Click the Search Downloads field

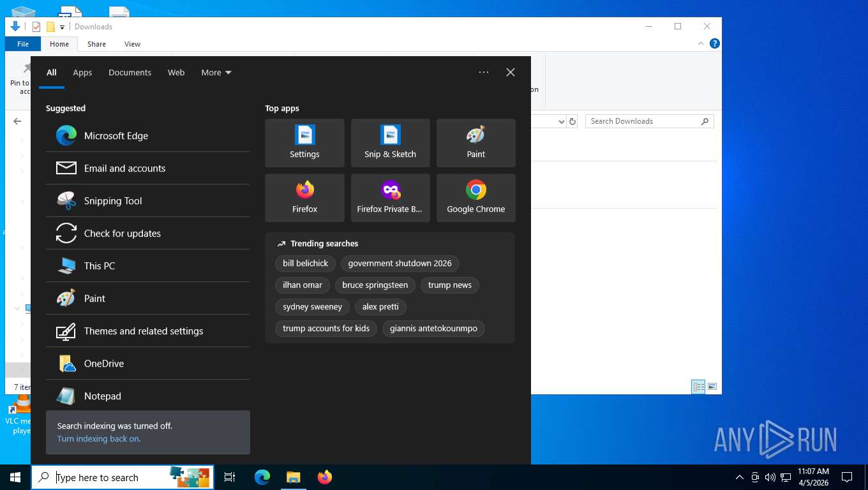pyautogui.click(x=649, y=121)
